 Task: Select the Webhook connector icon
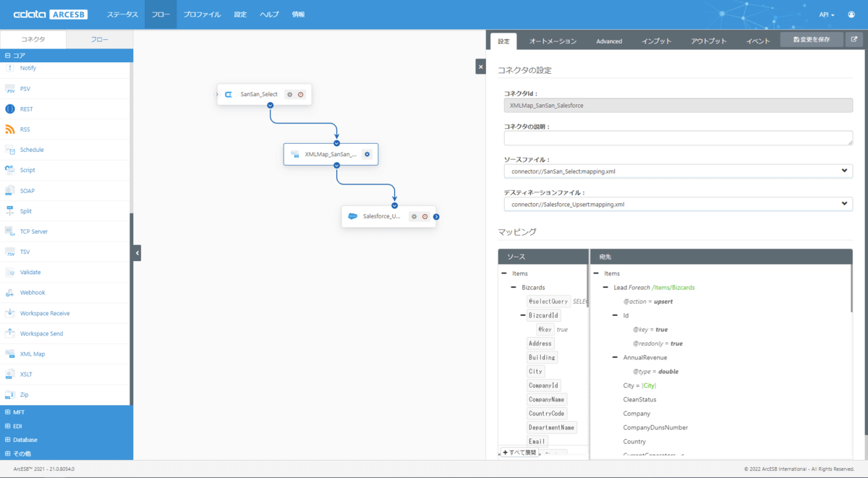[10, 292]
